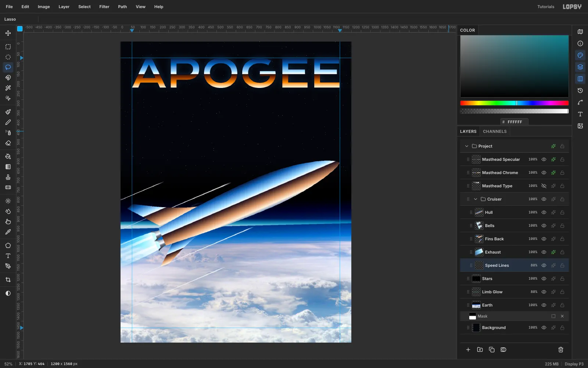The height and width of the screenshot is (368, 588).
Task: Open the Color palette panel icon
Action: [x=580, y=55]
